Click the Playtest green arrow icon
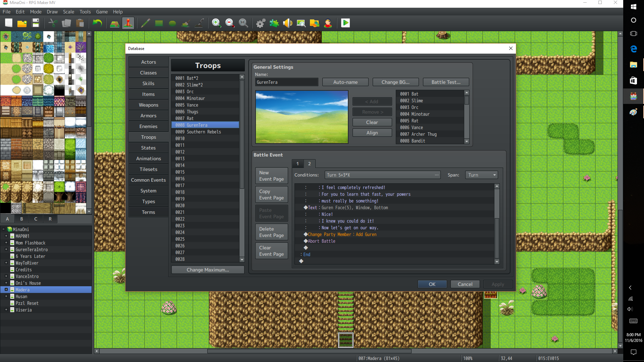 click(345, 23)
